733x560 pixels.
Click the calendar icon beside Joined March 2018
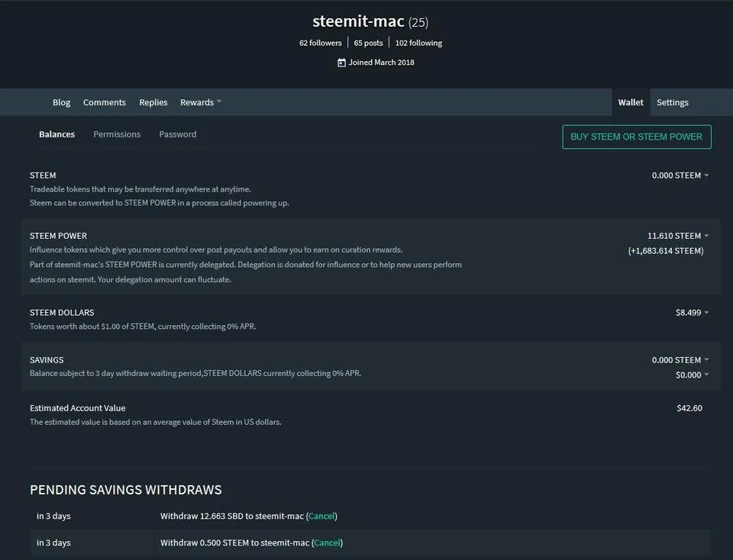[x=342, y=63]
